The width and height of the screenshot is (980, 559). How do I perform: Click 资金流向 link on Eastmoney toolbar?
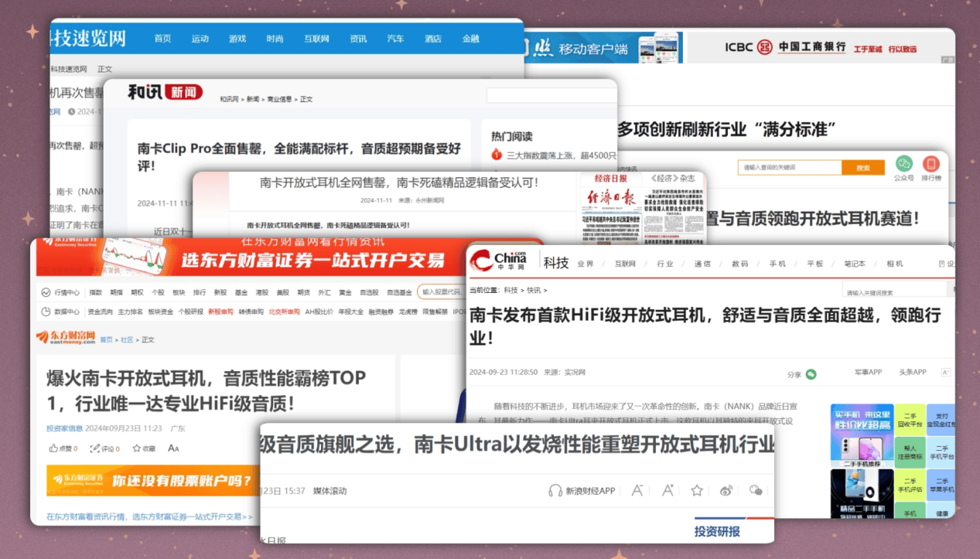click(100, 312)
